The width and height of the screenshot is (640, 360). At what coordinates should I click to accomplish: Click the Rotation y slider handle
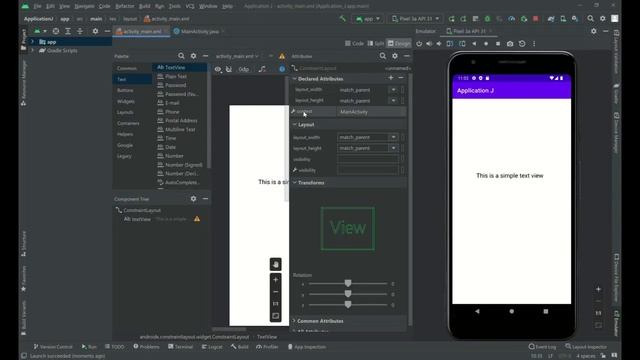348,294
